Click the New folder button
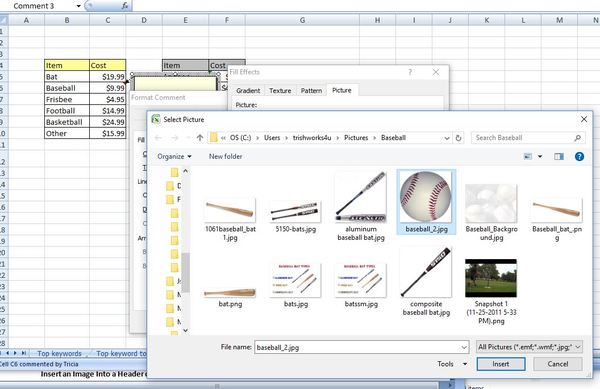The image size is (600, 389). (x=225, y=156)
